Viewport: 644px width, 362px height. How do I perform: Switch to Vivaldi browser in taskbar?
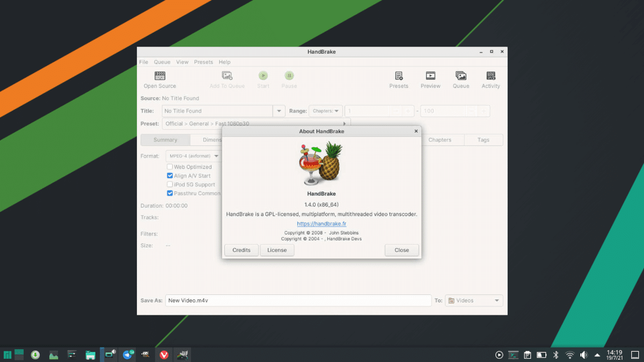[164, 354]
